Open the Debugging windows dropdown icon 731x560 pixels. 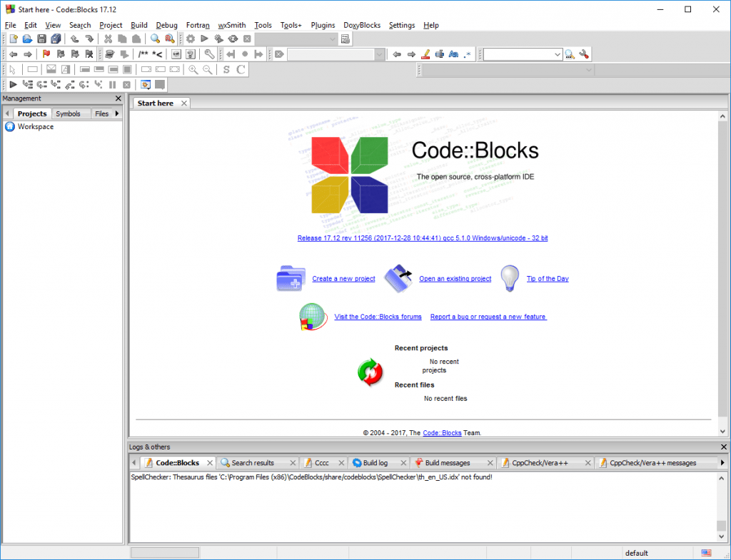[x=146, y=85]
